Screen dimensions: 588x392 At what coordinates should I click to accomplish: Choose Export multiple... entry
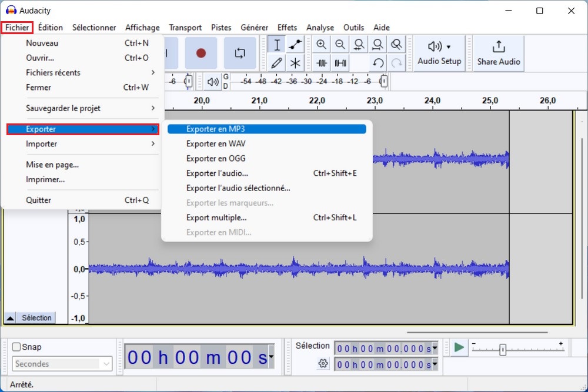(x=266, y=217)
